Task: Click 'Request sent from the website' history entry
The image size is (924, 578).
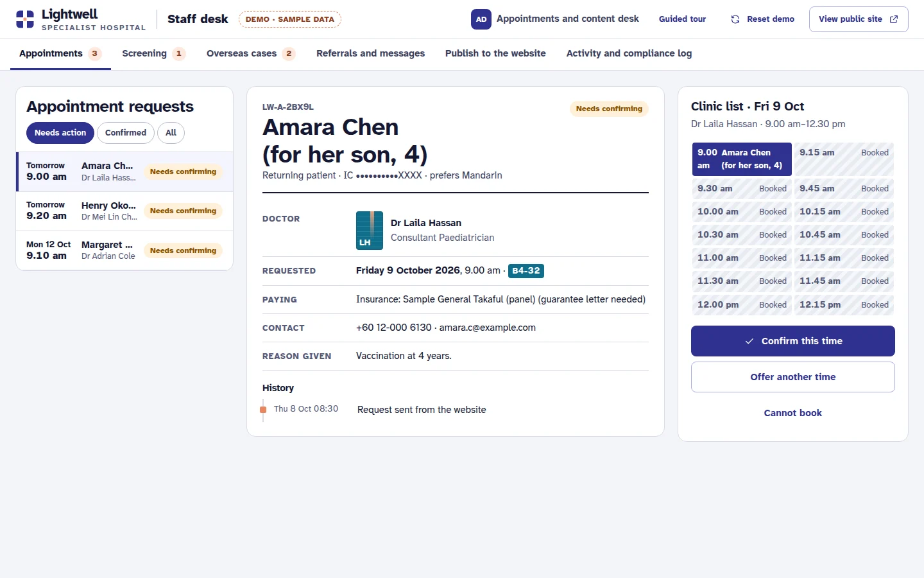Action: [422, 410]
